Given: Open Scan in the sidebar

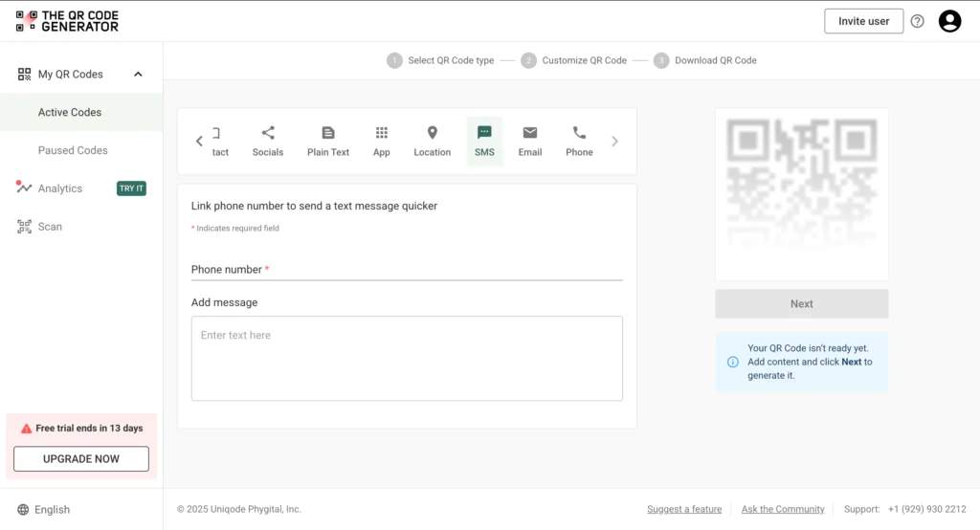Looking at the screenshot, I should click(x=50, y=227).
